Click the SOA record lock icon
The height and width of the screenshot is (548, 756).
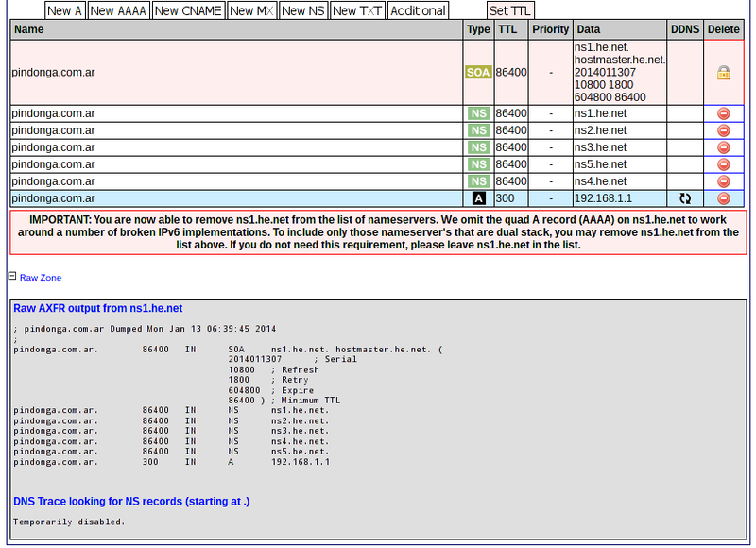tap(724, 72)
